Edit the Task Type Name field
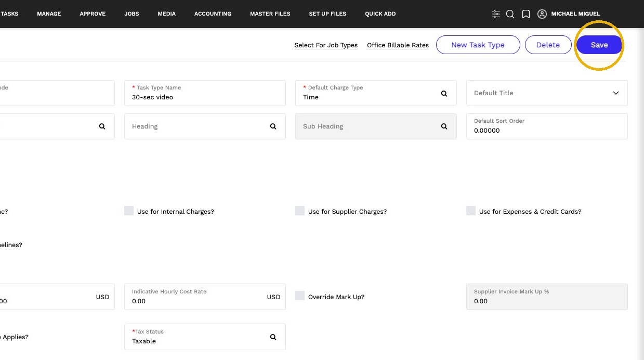The height and width of the screenshot is (360, 644). pos(205,93)
